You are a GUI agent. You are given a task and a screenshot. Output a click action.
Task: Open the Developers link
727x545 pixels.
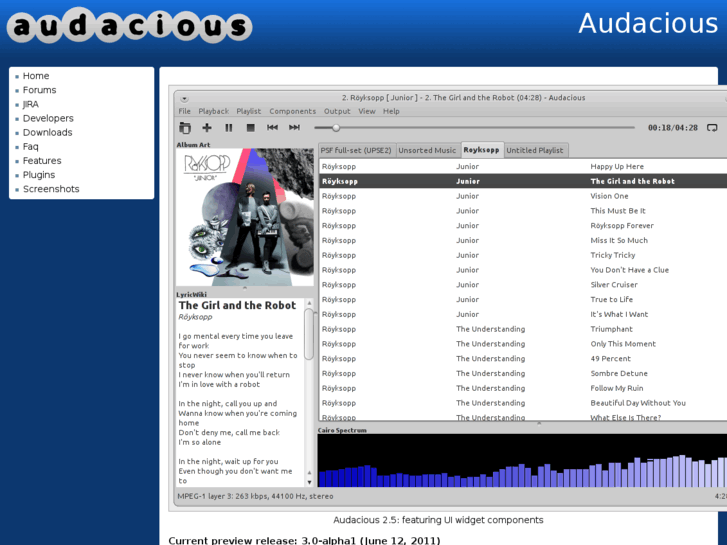point(48,118)
